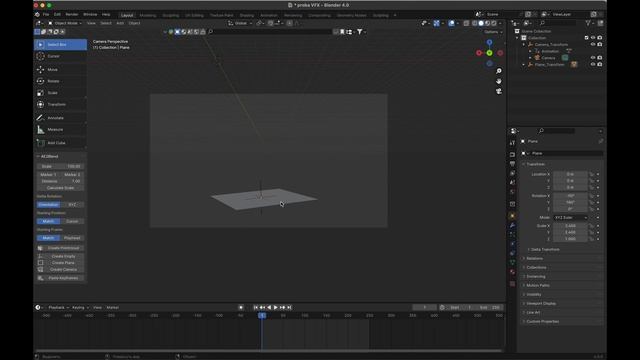This screenshot has height=360, width=640.
Task: Click the Paste Keyframes button
Action: coord(60,278)
